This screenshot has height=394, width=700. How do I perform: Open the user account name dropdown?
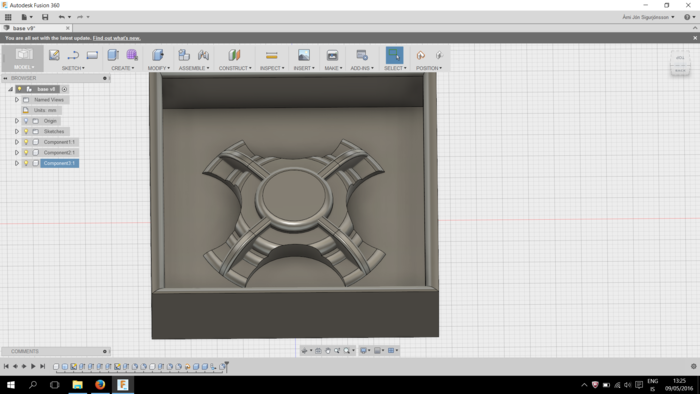click(648, 17)
